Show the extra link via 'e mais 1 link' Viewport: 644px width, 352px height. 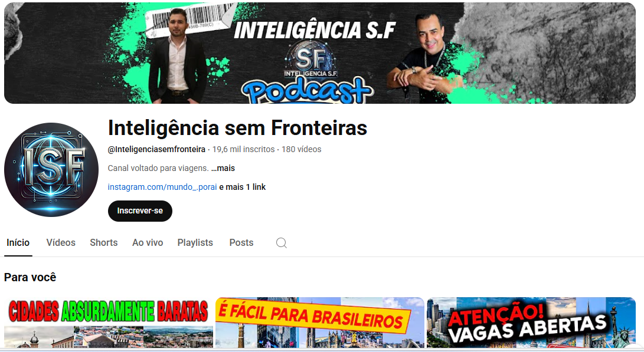coord(243,187)
